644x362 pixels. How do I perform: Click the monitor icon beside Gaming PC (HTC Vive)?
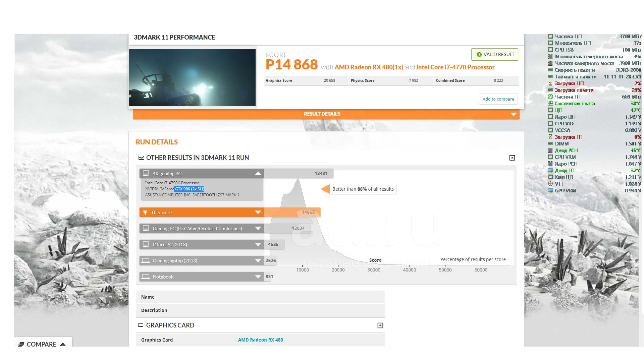[x=146, y=228]
